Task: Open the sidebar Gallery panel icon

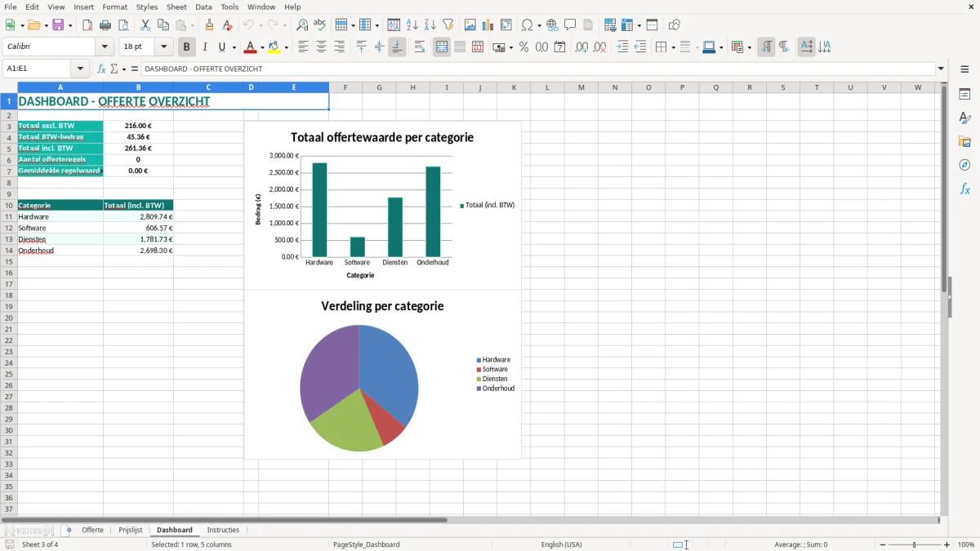Action: [964, 142]
